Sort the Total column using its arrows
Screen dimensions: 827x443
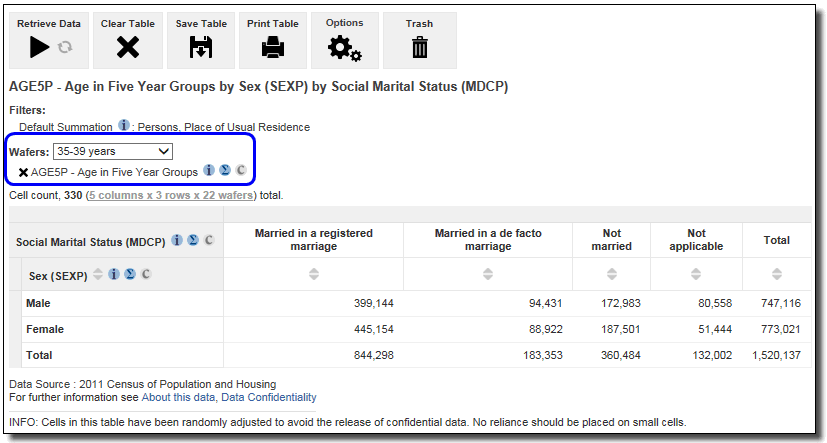(x=776, y=274)
